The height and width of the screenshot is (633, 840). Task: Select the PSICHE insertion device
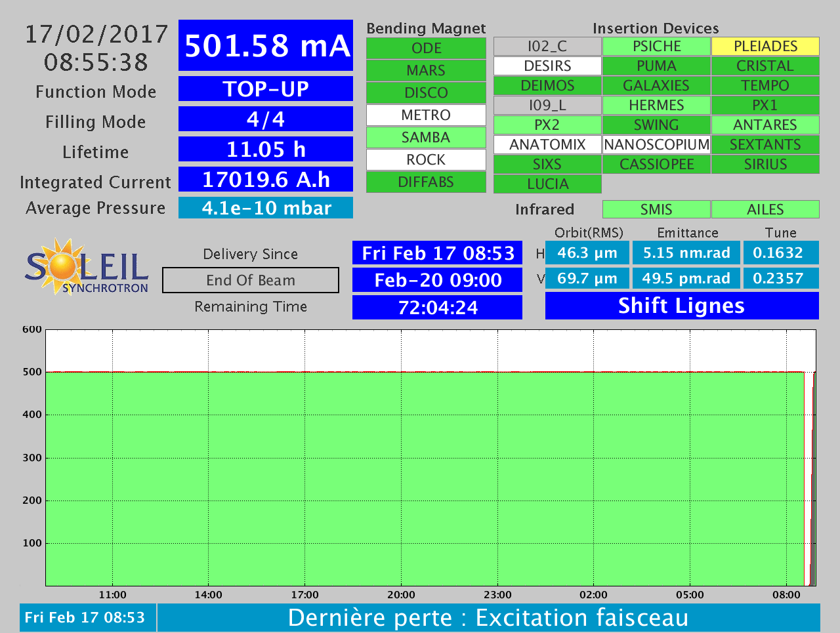click(656, 47)
